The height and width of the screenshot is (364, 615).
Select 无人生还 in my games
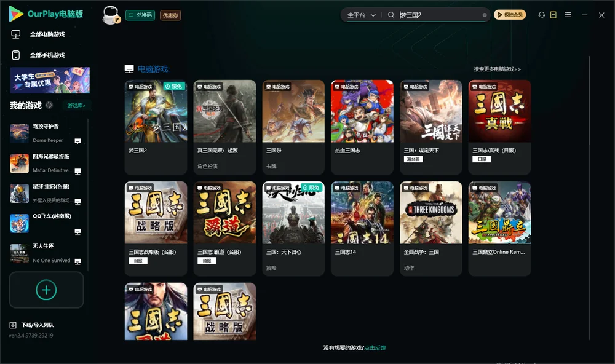pyautogui.click(x=46, y=253)
